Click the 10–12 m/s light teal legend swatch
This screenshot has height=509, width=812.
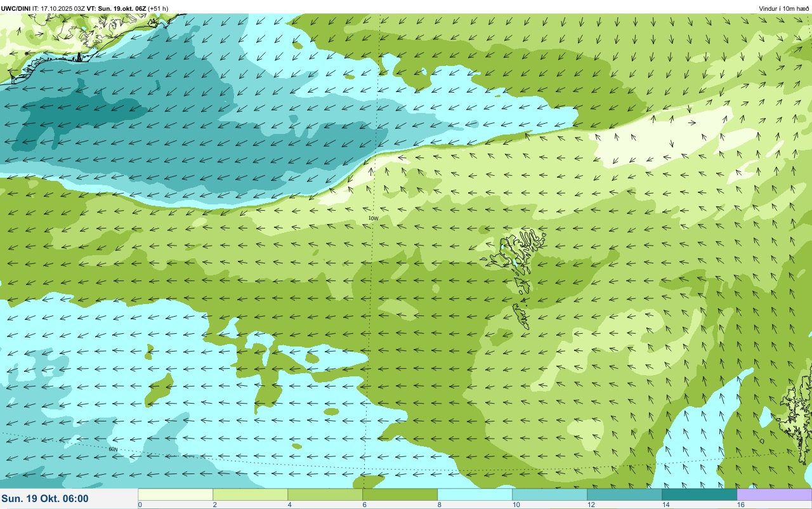pos(550,494)
